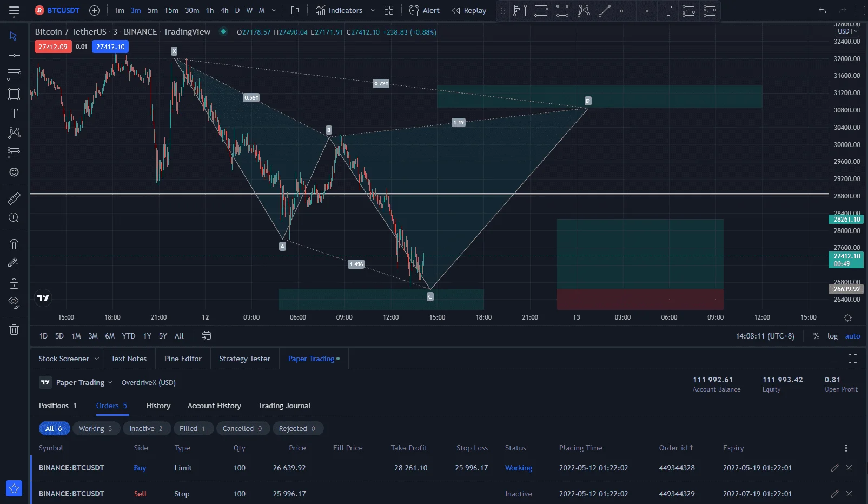Viewport: 868px width, 504px height.
Task: Edit the Sell Stop order pencil icon
Action: 834,494
